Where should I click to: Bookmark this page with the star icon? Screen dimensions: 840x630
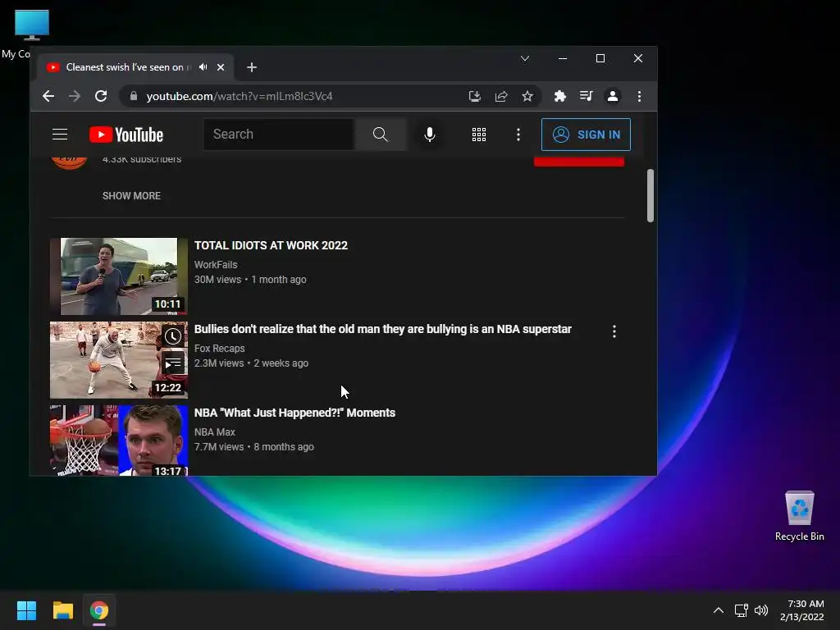pyautogui.click(x=527, y=97)
